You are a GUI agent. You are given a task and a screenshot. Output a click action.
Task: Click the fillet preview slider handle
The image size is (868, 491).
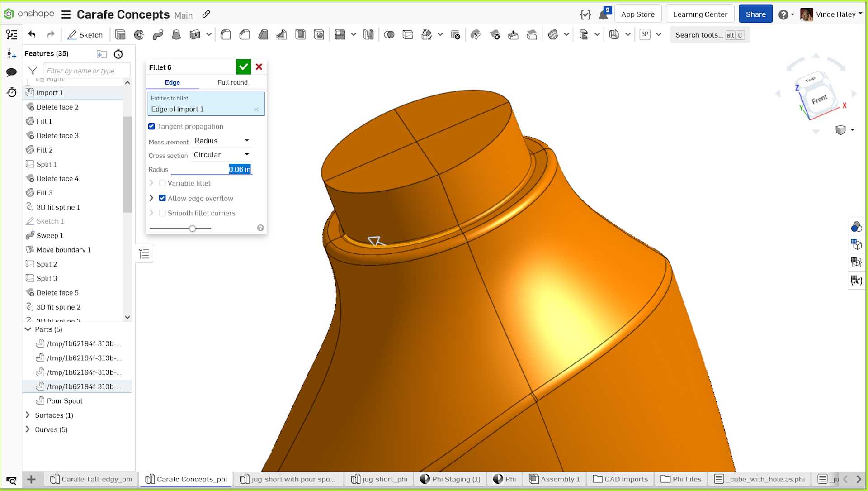(193, 229)
